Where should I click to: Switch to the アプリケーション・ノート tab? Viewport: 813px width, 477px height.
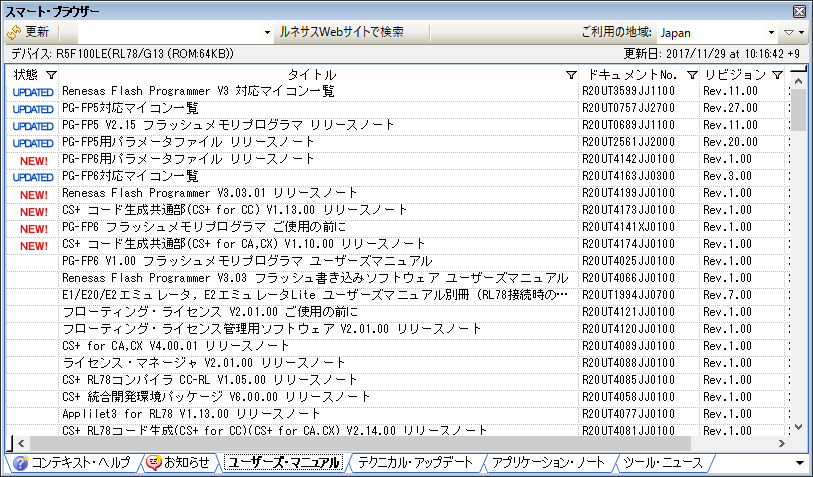549,463
